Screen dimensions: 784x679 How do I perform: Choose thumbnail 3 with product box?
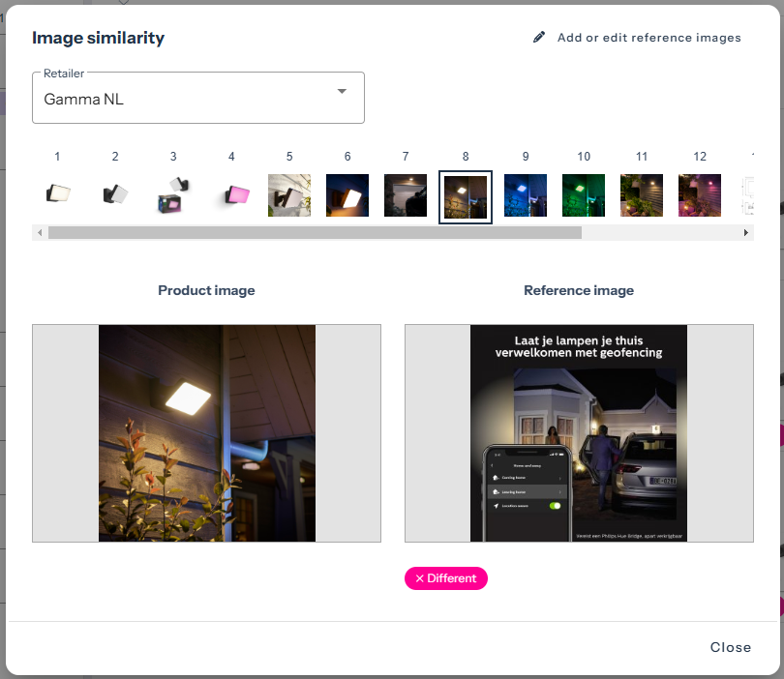[173, 194]
